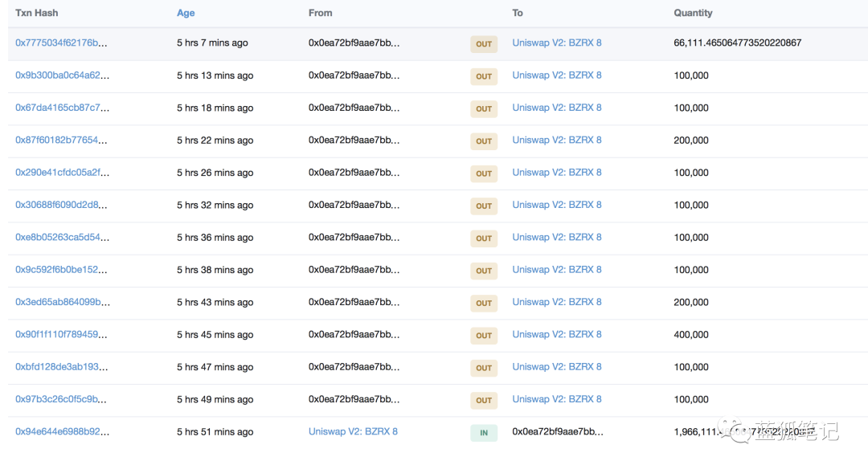Screen dimensions: 868x469
Task: Select the From address in the 5 hrs 26 mins row
Action: point(354,173)
